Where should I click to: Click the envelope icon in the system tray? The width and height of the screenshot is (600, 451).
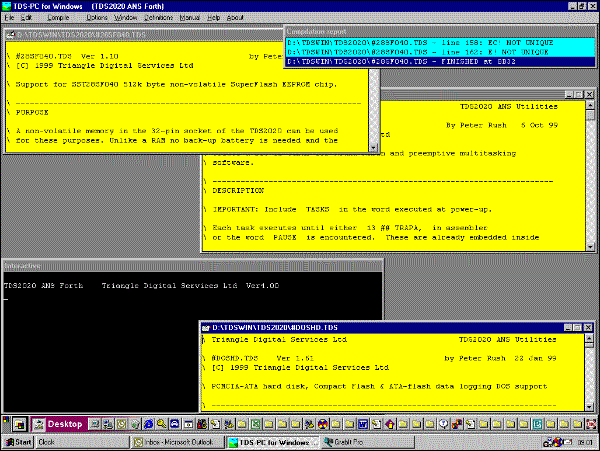pos(568,442)
